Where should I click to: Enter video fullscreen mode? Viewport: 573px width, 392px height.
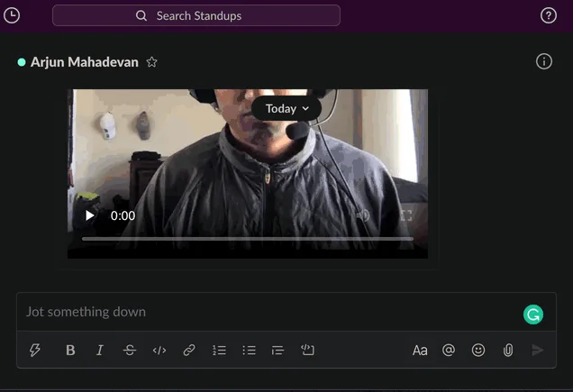(406, 215)
